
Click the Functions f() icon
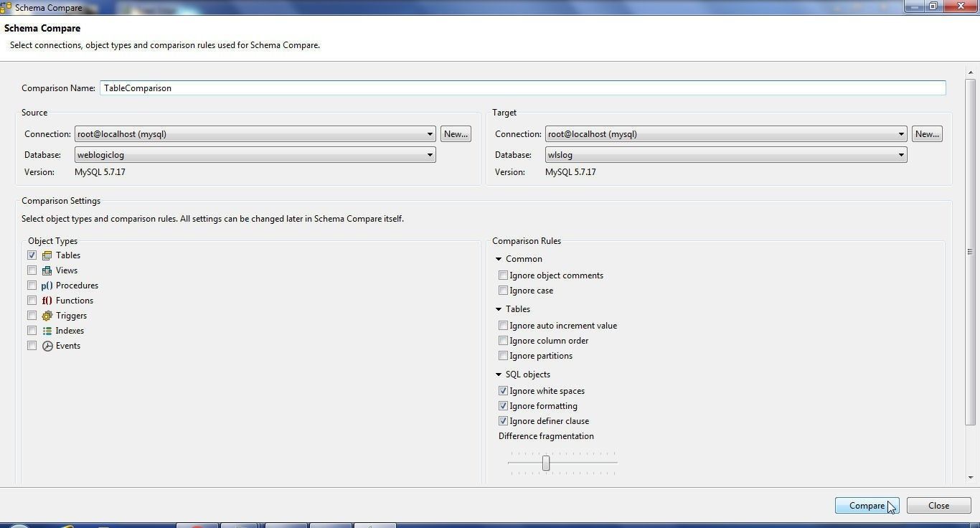coord(47,301)
